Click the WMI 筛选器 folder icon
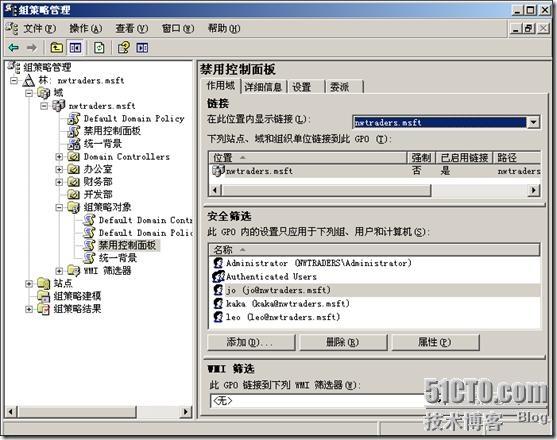The width and height of the screenshot is (557, 440). click(74, 271)
